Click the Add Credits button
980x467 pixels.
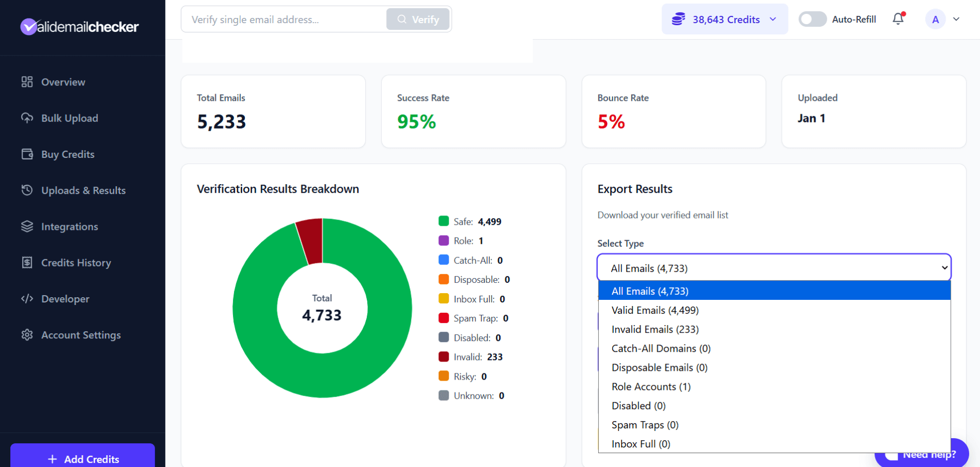[83, 458]
